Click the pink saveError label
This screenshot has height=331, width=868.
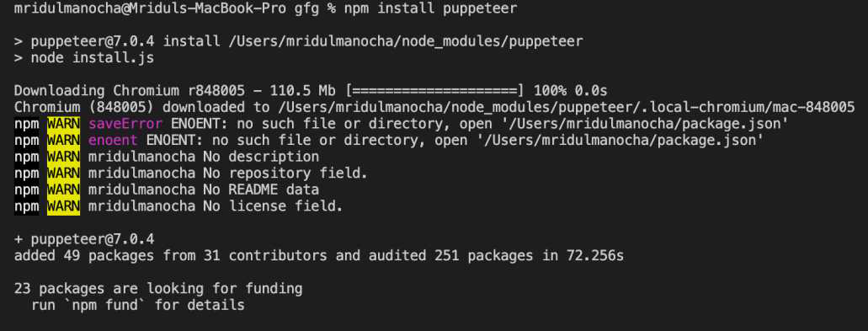(125, 124)
